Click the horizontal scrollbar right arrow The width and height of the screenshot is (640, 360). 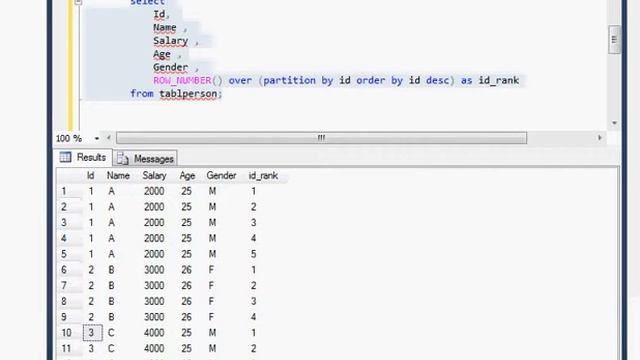pyautogui.click(x=600, y=138)
